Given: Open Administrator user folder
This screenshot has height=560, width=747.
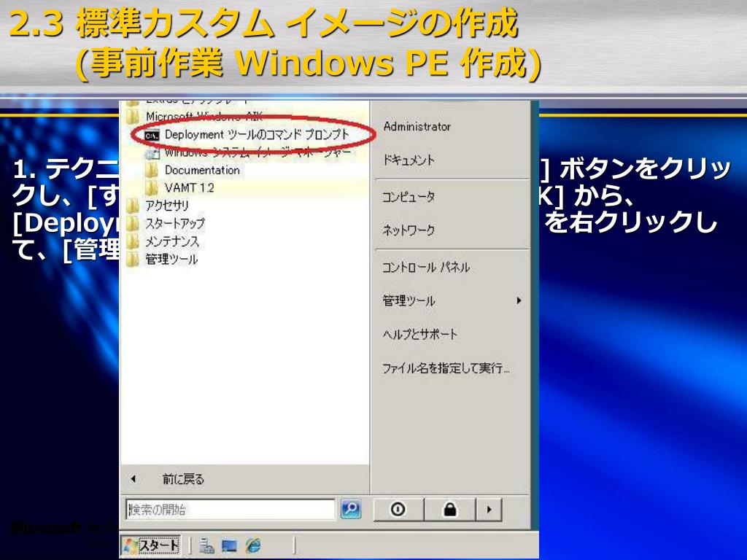Looking at the screenshot, I should pyautogui.click(x=417, y=127).
